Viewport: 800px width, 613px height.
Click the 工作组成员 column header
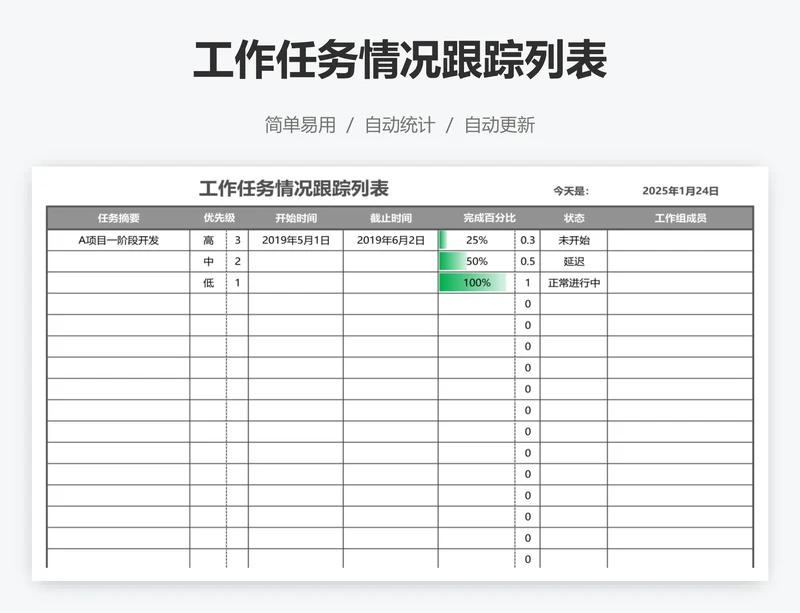coord(680,218)
